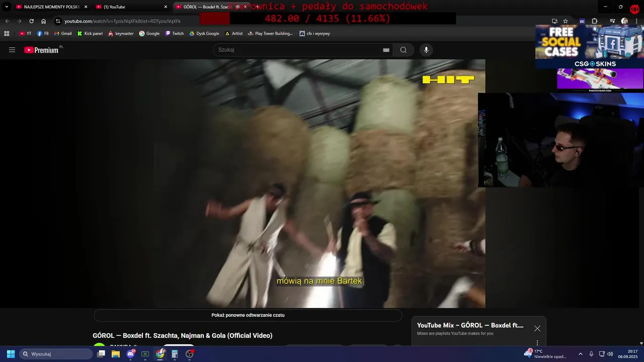Close NAJLEPSZE MOMENTY tab
This screenshot has height=362, width=644.
(x=86, y=7)
